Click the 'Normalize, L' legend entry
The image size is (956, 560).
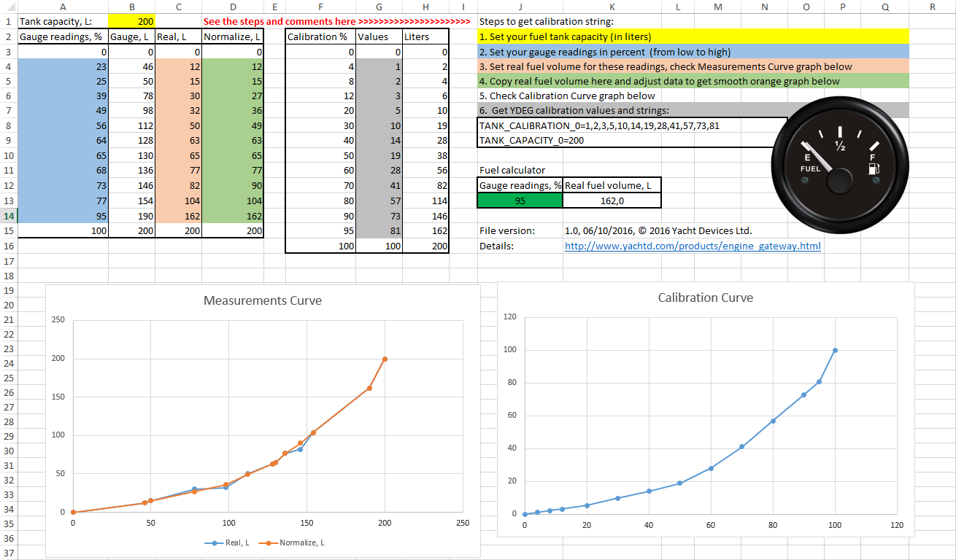291,542
